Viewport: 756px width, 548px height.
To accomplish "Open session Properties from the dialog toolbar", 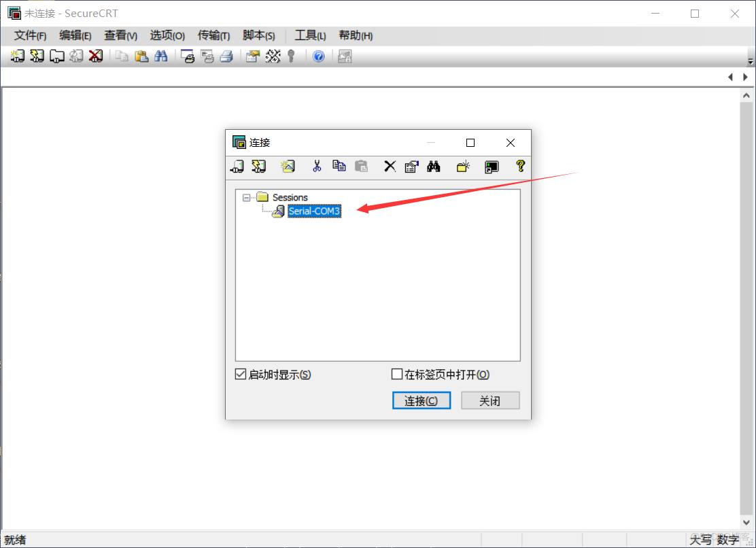I will 412,167.
